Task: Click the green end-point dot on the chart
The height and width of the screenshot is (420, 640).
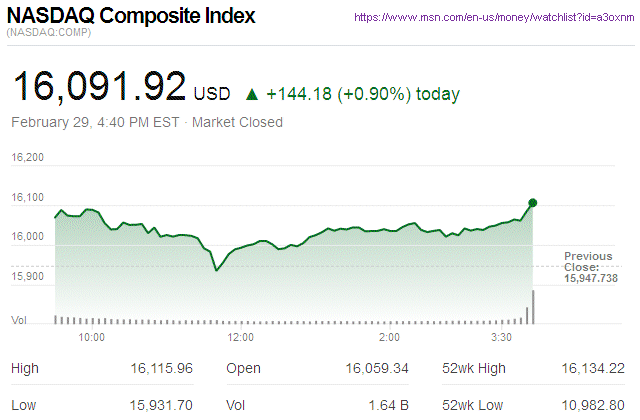Action: tap(532, 203)
